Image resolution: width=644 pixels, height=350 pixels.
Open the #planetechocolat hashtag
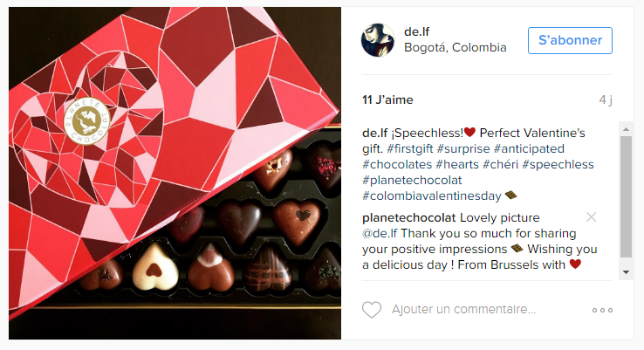click(412, 180)
